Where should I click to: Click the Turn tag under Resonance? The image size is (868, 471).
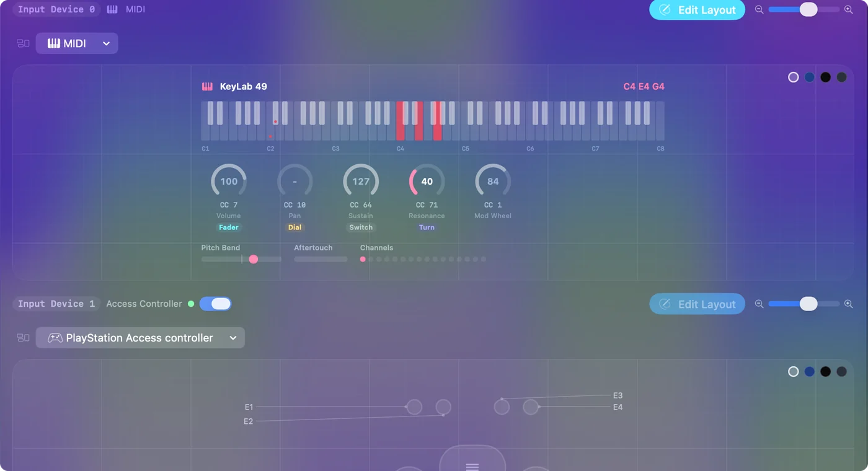[427, 227]
